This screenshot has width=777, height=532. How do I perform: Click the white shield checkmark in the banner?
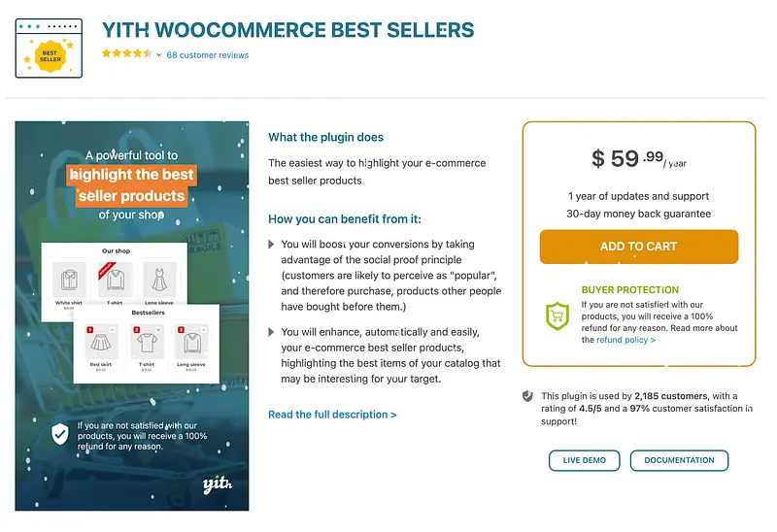(60, 433)
